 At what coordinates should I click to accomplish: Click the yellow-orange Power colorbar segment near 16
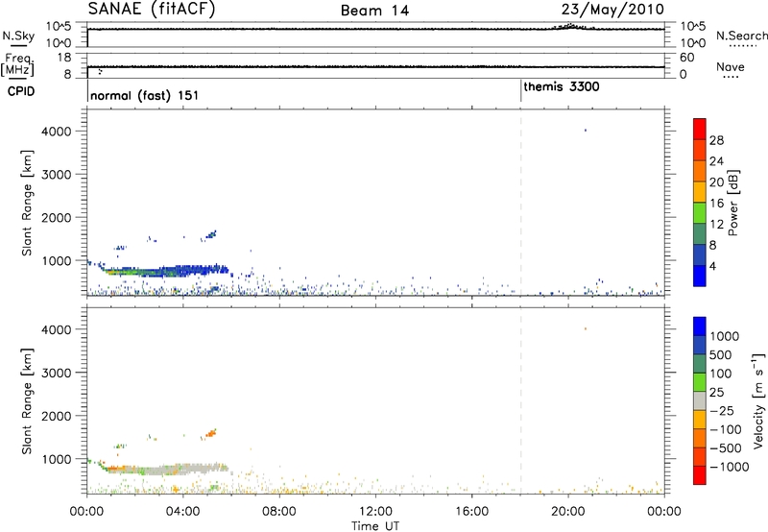(x=700, y=191)
